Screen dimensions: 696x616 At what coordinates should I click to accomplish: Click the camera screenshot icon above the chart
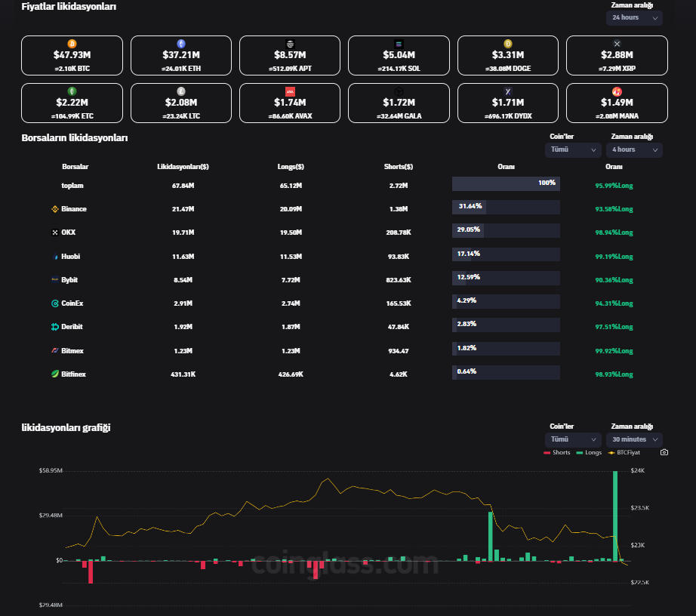(x=664, y=453)
